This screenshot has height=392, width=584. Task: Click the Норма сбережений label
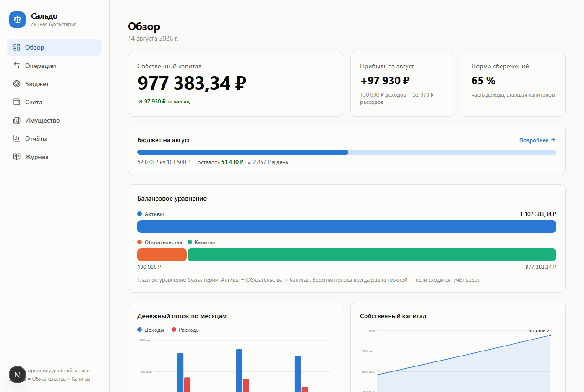click(x=500, y=66)
